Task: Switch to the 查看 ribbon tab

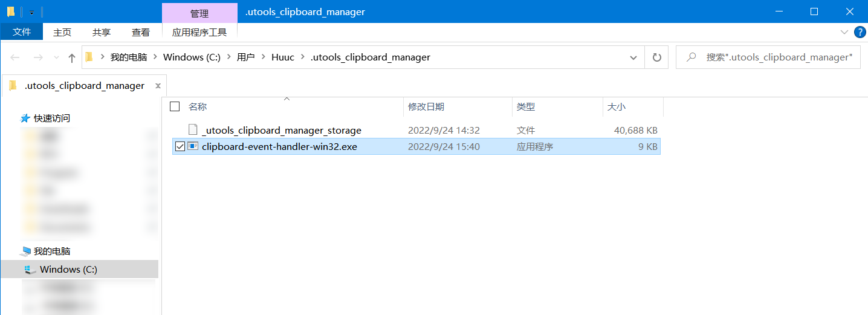Action: [x=141, y=32]
